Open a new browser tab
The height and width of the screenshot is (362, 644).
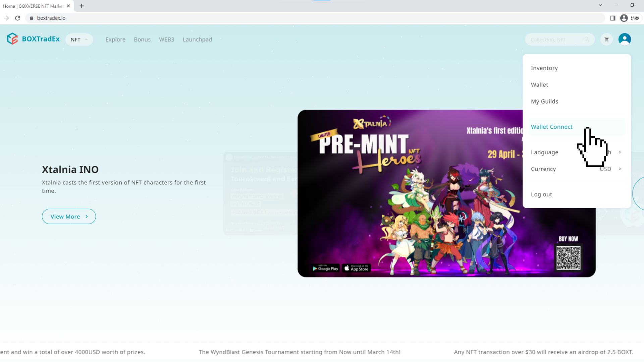click(x=82, y=6)
